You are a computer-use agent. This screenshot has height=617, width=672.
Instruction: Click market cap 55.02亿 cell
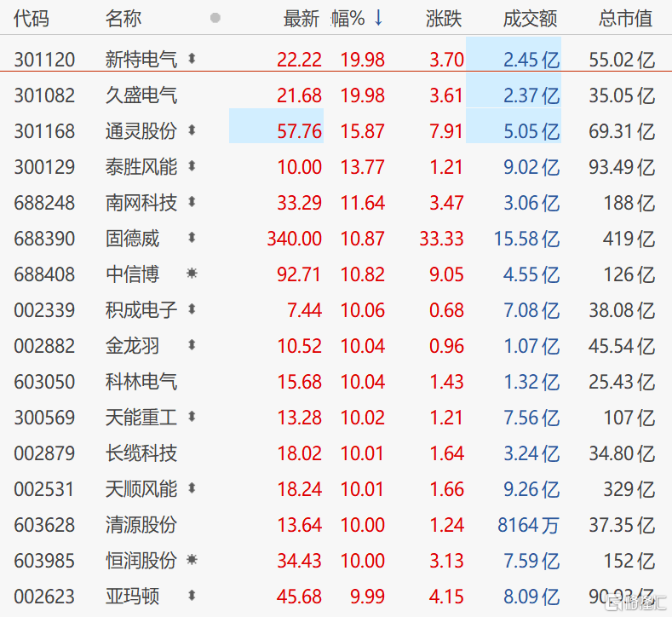[622, 60]
